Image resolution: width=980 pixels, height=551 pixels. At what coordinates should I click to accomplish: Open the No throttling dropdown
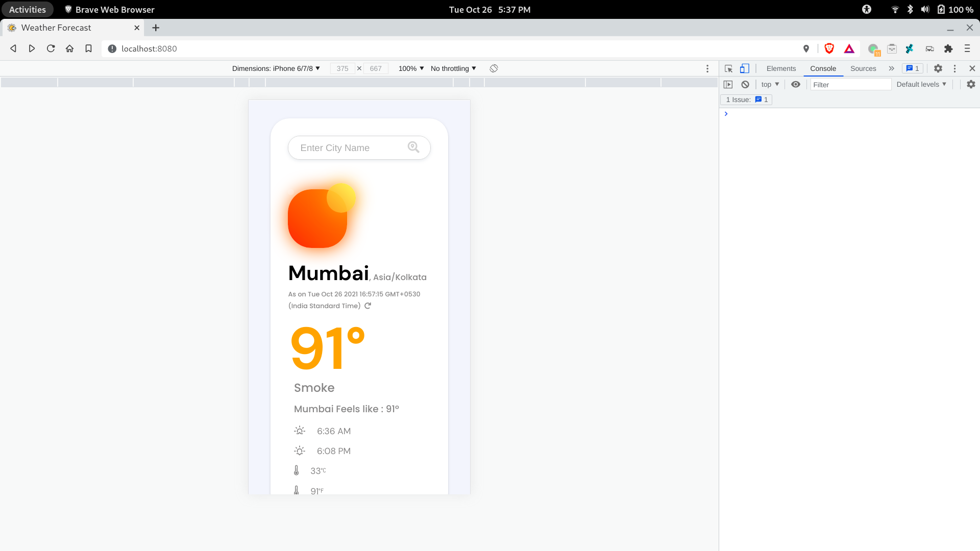[453, 68]
